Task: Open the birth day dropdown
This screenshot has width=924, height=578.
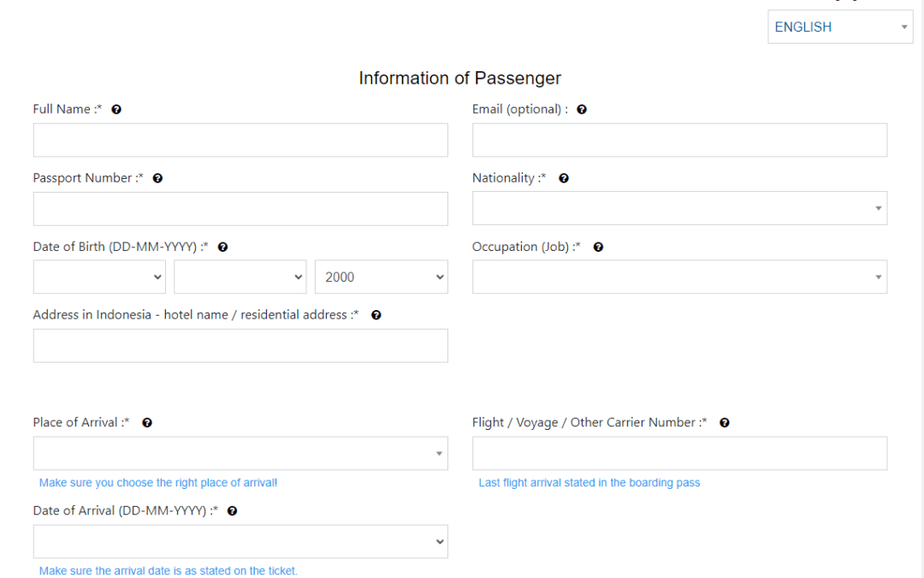Action: coord(99,277)
